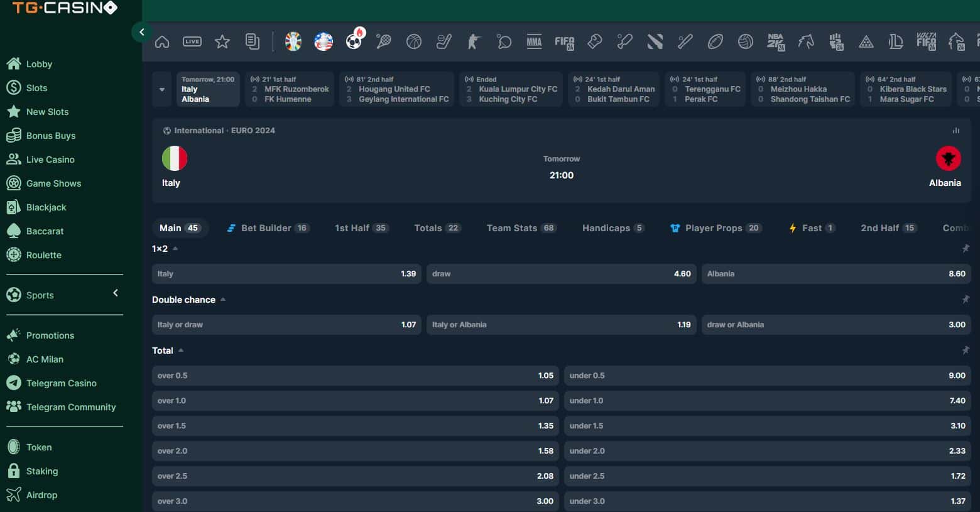
Task: Collapse the left sidebar with arrow button
Action: pos(142,32)
